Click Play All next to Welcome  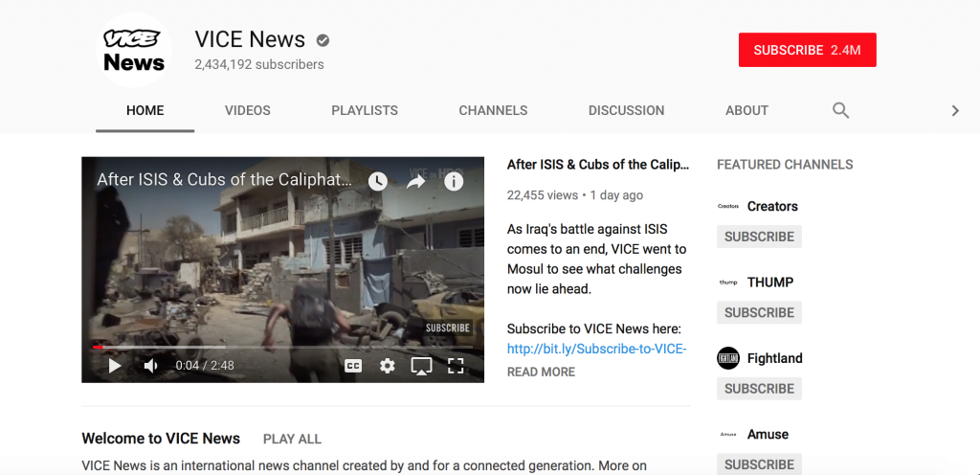tap(292, 439)
